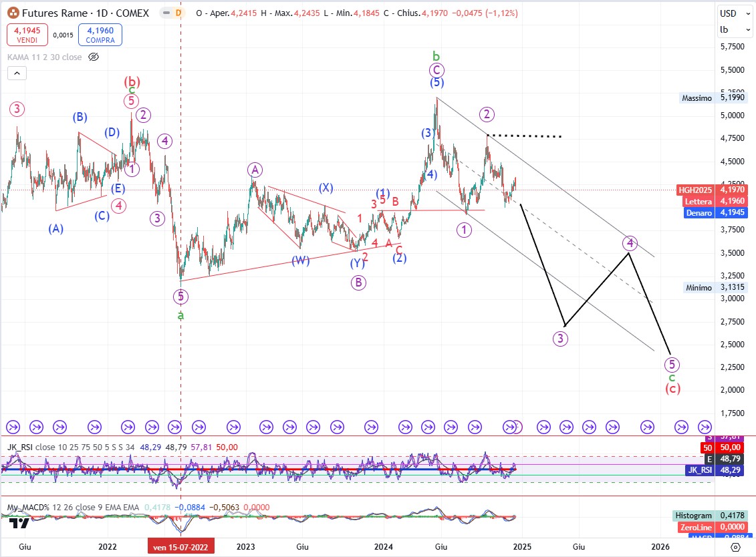Click the Minimo 3,1315 price label
The height and width of the screenshot is (557, 756).
coord(715,288)
